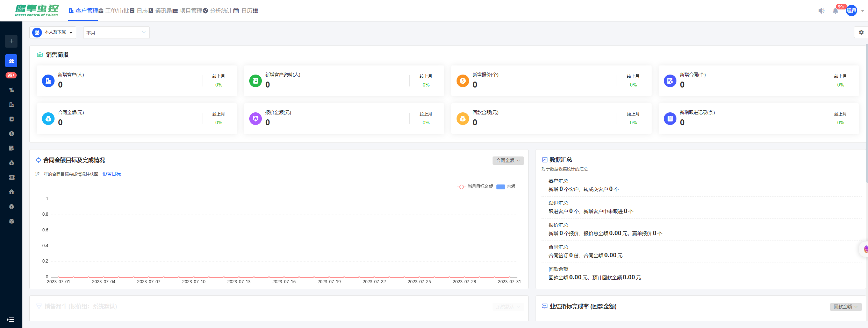Screen dimensions: 868x328
Task: Click the 报价汇总 row in 数据汇总
Action: (701, 230)
